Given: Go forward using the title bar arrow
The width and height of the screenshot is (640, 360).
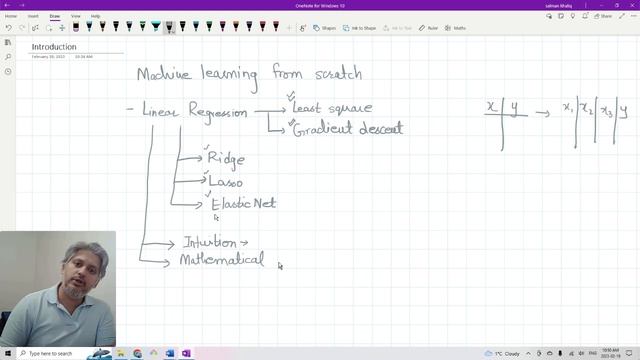Looking at the screenshot, I should (22, 5).
